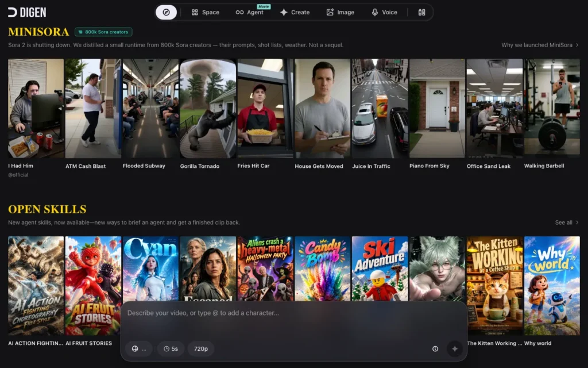Open the Candy Bomb skill poster

click(x=323, y=268)
